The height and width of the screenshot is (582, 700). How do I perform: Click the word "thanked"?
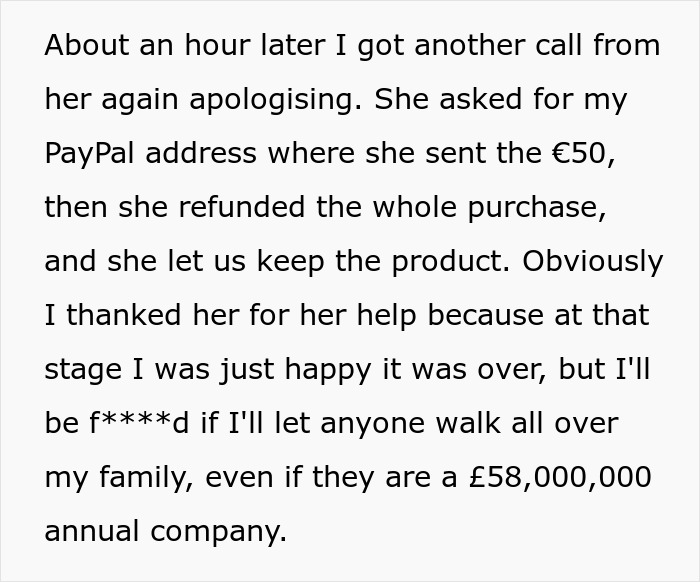[124, 315]
